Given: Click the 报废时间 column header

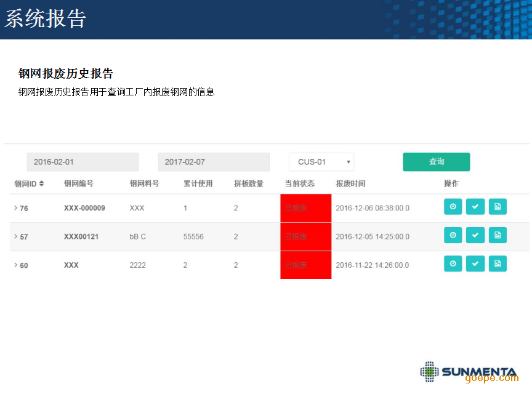Looking at the screenshot, I should pyautogui.click(x=350, y=183).
